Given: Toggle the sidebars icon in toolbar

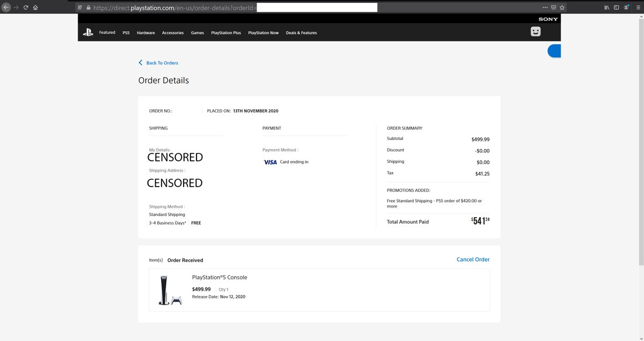Looking at the screenshot, I should click(617, 8).
